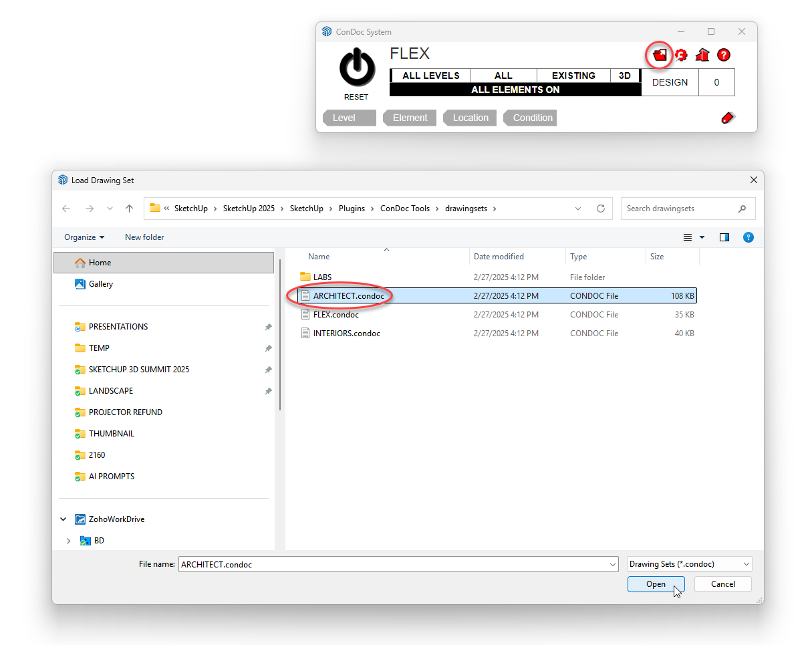Click the 3D cell in ConDoc System
This screenshot has width=812, height=645.
coord(625,76)
